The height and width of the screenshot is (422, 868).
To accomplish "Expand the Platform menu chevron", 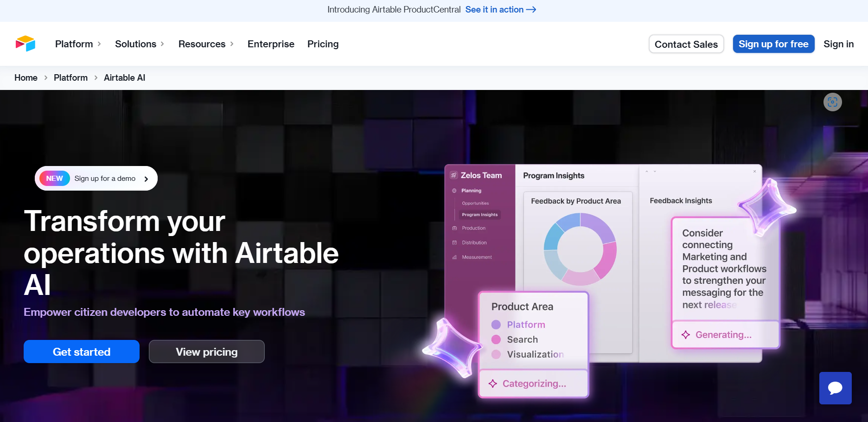I will pyautogui.click(x=99, y=44).
